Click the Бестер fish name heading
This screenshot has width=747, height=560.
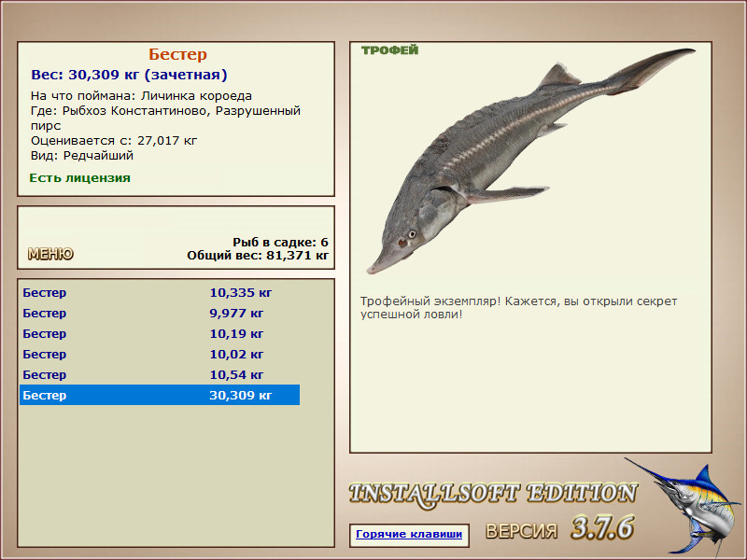(177, 54)
